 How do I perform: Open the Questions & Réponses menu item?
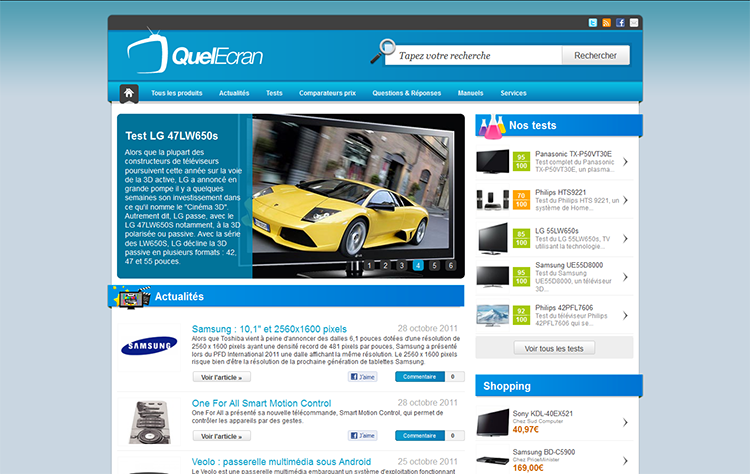pos(407,93)
